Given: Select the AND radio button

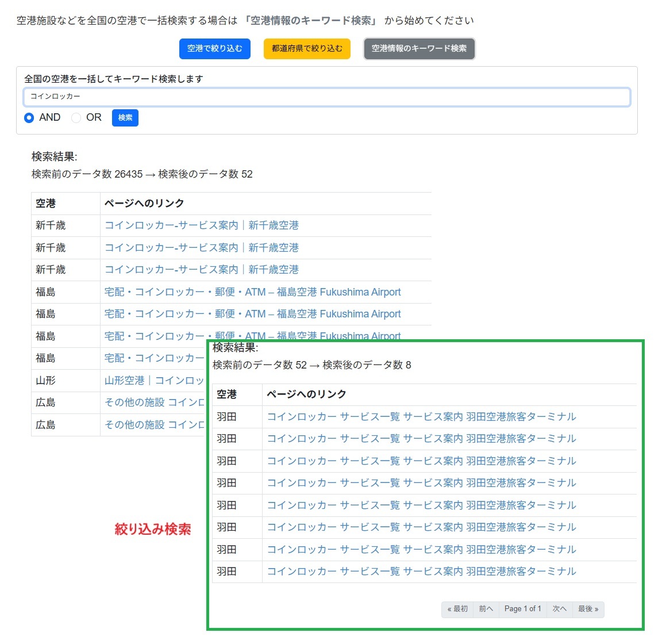Looking at the screenshot, I should click(29, 118).
